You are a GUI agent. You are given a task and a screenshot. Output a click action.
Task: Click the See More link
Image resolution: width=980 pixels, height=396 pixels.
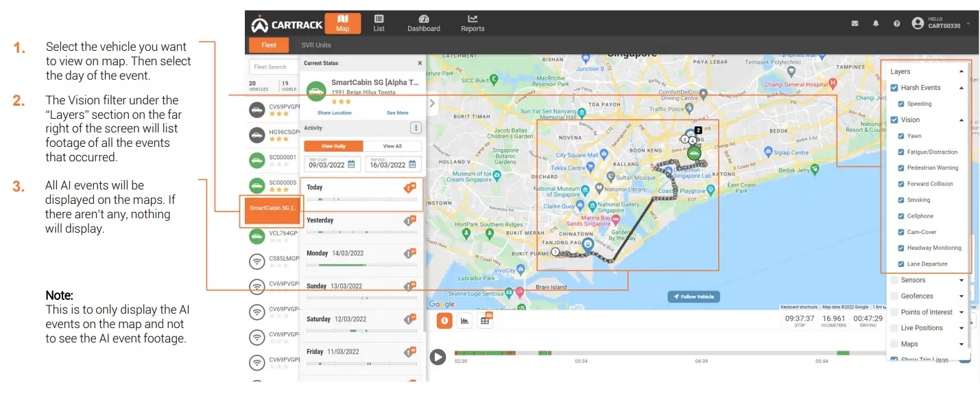(397, 113)
